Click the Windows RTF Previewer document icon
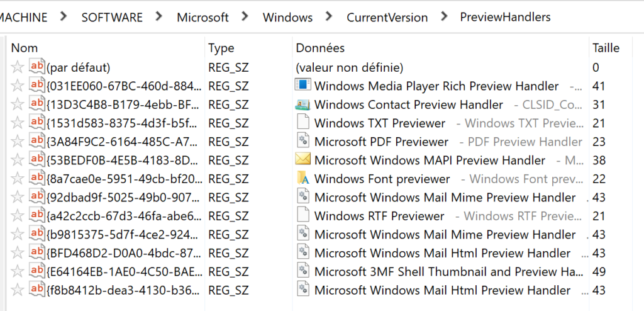Image resolution: width=644 pixels, height=311 pixels. click(x=303, y=215)
